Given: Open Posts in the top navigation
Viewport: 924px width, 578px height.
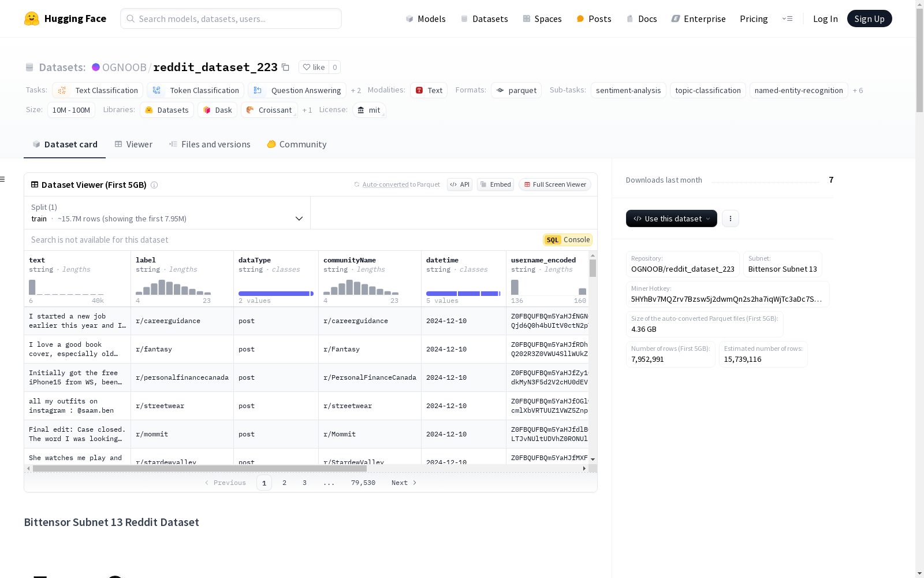Looking at the screenshot, I should pyautogui.click(x=594, y=18).
